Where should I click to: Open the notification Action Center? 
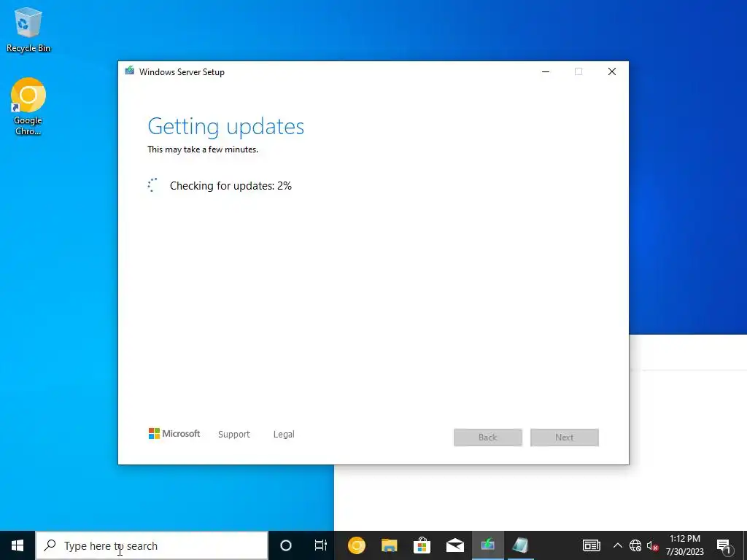pos(724,545)
